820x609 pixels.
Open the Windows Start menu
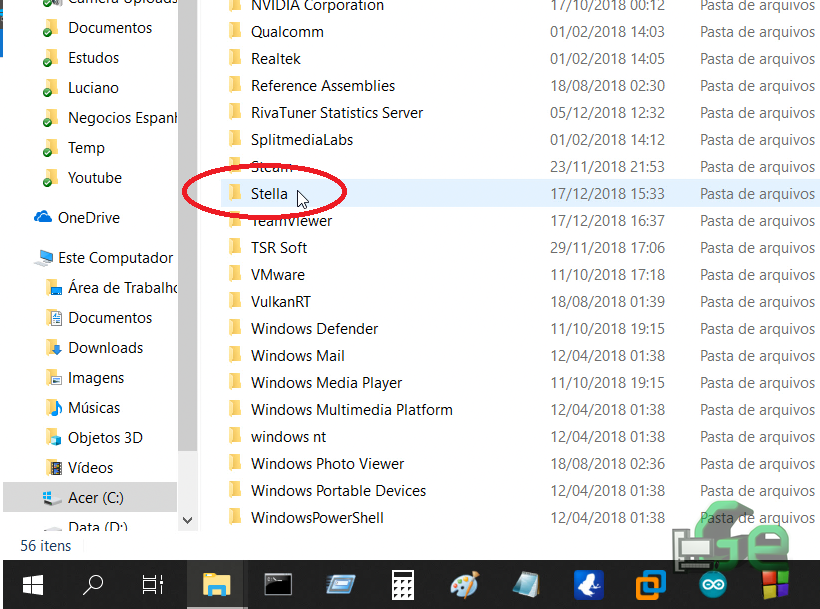coord(33,584)
